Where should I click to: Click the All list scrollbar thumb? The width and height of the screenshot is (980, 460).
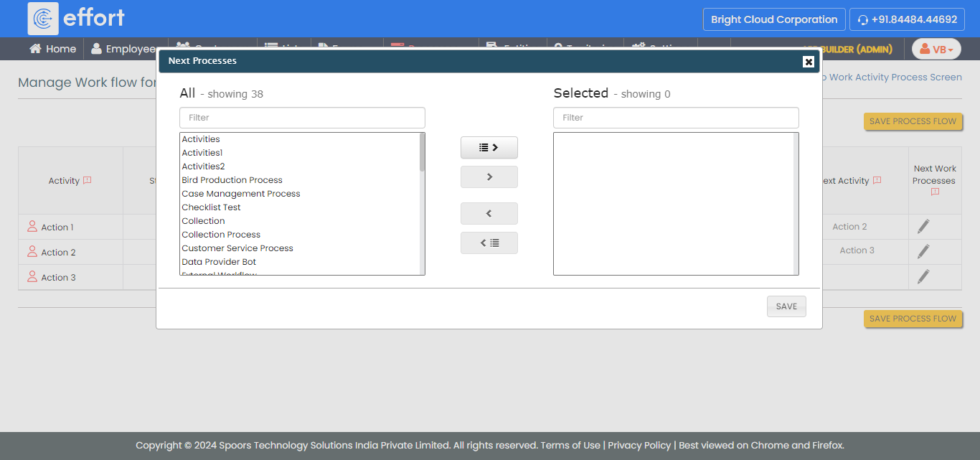click(x=422, y=151)
